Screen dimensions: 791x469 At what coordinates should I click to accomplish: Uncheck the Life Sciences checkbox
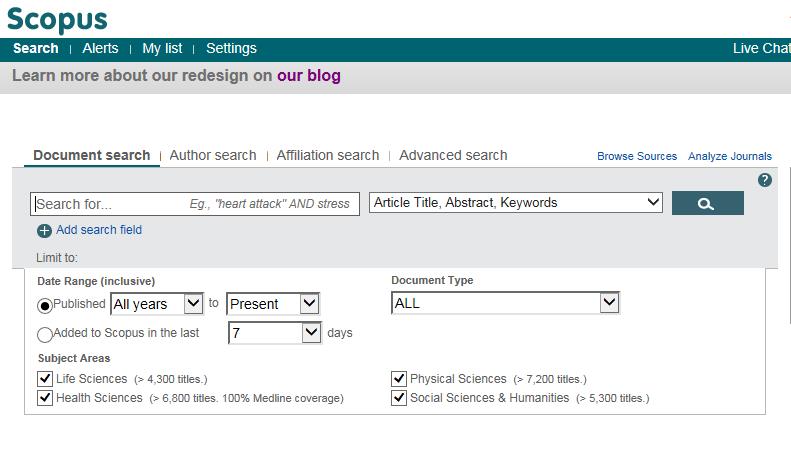point(45,379)
